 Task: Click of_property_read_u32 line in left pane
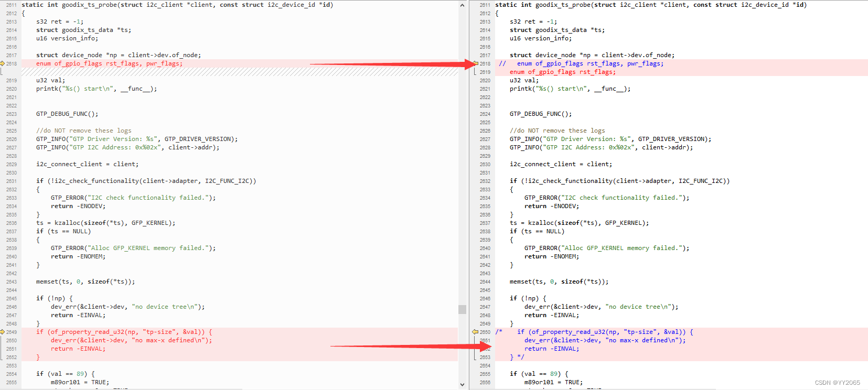(x=124, y=332)
